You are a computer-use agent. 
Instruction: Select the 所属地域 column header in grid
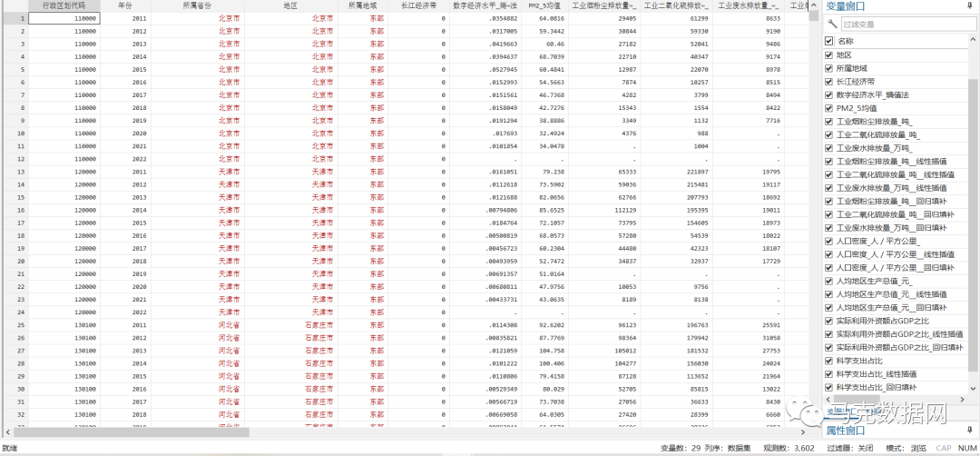tap(362, 5)
